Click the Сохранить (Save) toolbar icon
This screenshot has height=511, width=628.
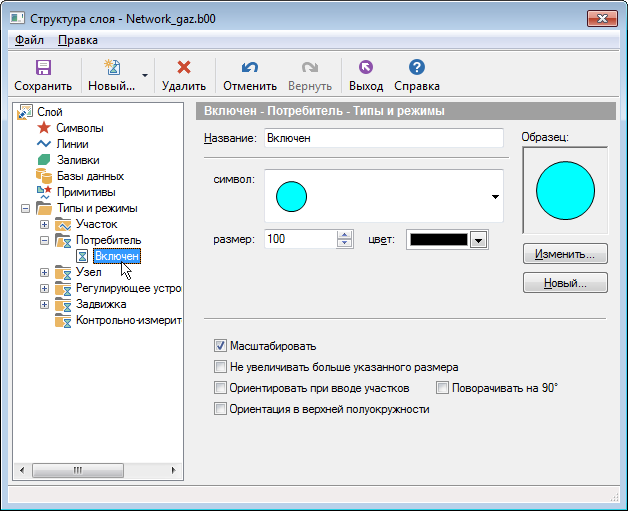(43, 68)
